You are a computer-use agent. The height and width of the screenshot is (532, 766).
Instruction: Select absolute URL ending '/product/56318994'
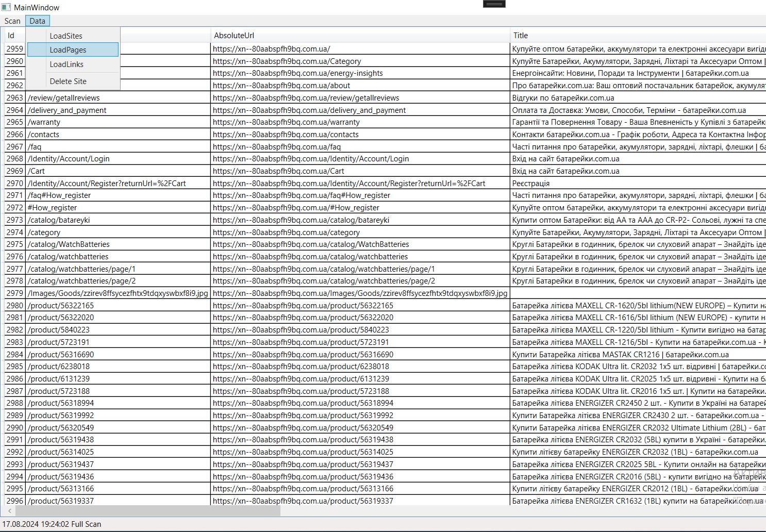point(360,403)
